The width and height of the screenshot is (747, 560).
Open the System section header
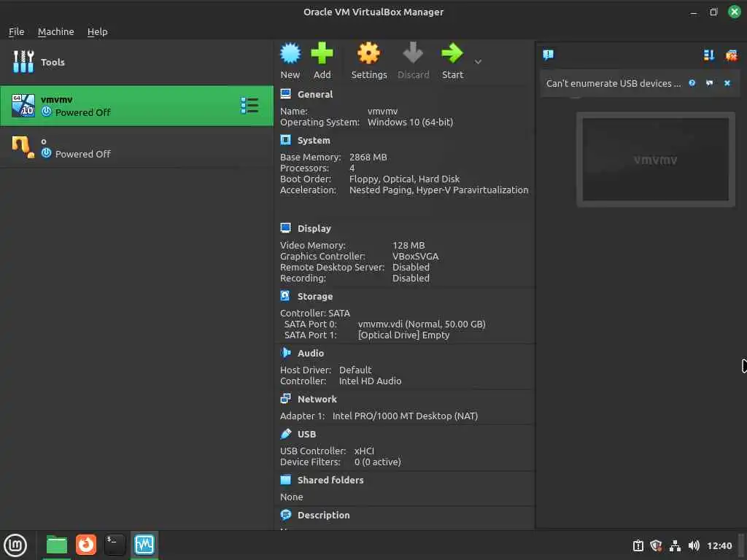pos(314,141)
